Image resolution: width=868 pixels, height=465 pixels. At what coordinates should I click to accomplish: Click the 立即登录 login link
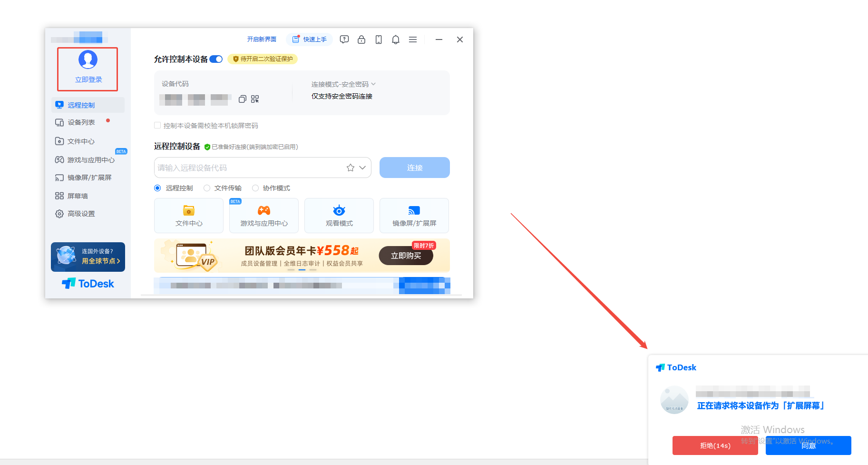coord(88,79)
